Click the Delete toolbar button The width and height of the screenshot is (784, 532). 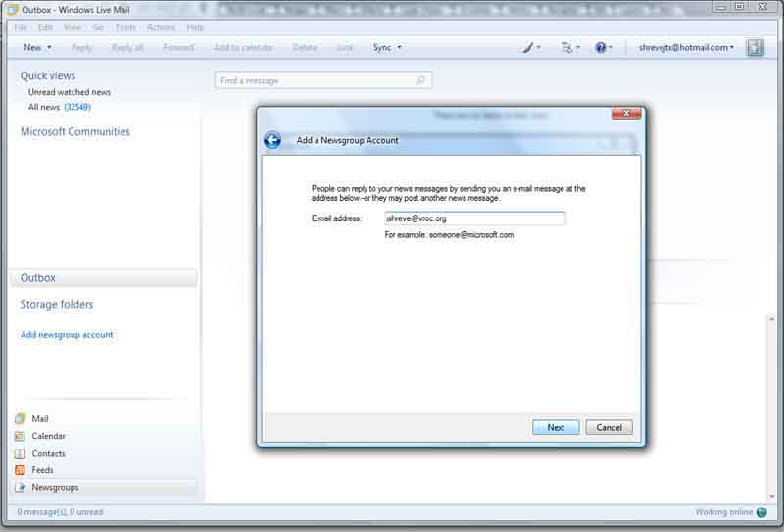pos(305,47)
